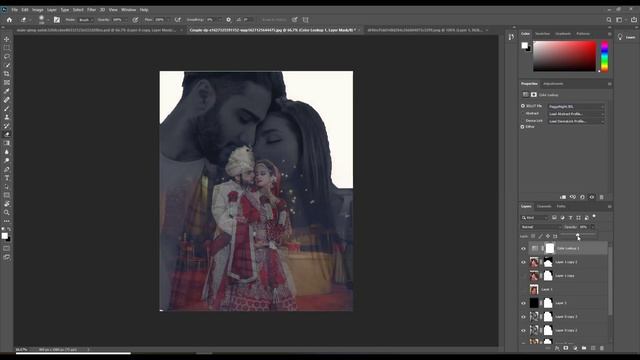Open the File menu
640x360 pixels.
tap(14, 10)
